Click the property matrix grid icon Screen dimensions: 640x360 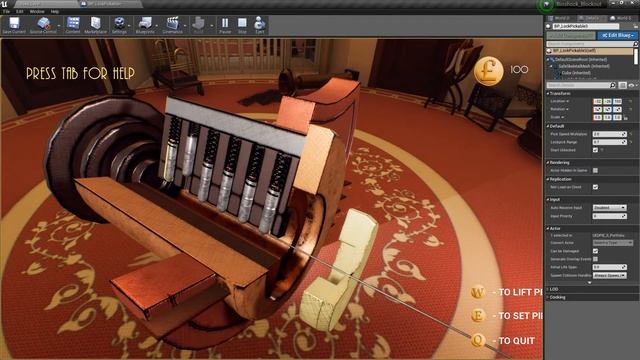click(622, 85)
